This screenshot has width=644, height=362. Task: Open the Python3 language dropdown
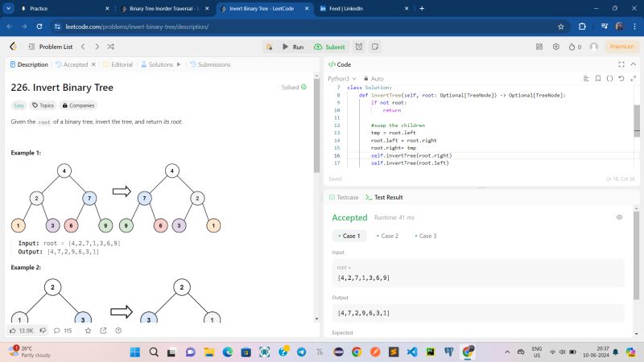(341, 79)
